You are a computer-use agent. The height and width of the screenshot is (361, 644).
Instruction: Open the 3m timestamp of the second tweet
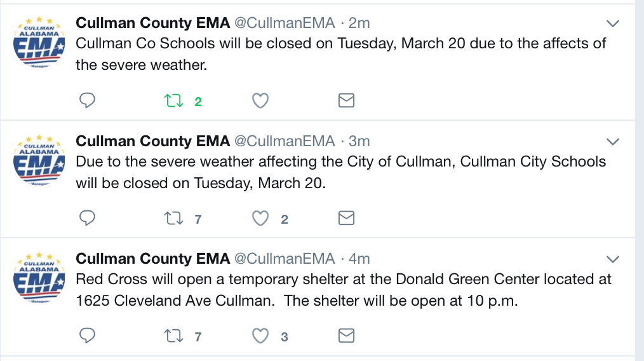[359, 141]
